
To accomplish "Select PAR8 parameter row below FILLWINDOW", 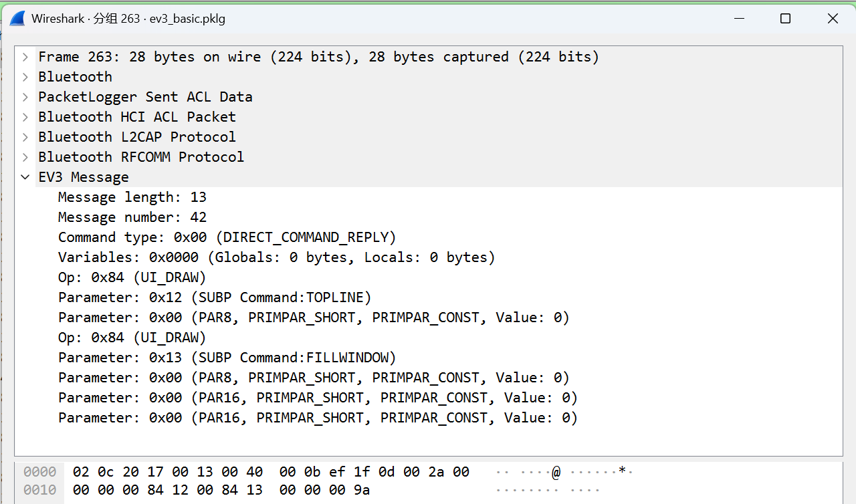I will pos(314,378).
